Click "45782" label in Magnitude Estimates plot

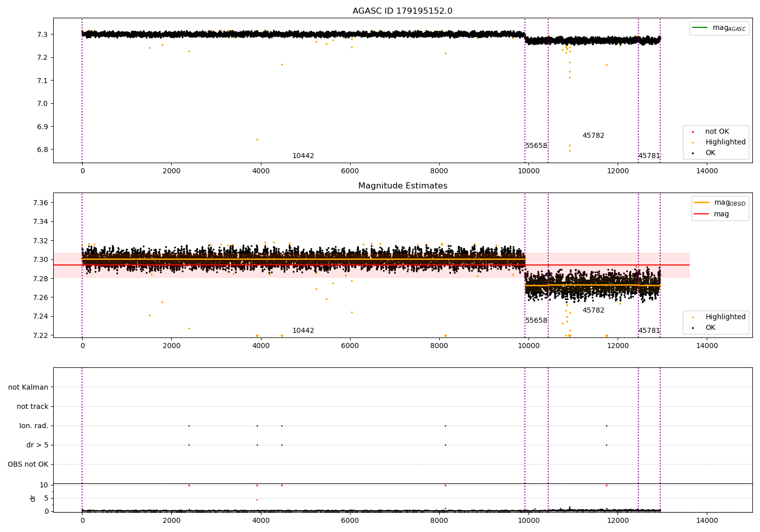click(x=593, y=311)
